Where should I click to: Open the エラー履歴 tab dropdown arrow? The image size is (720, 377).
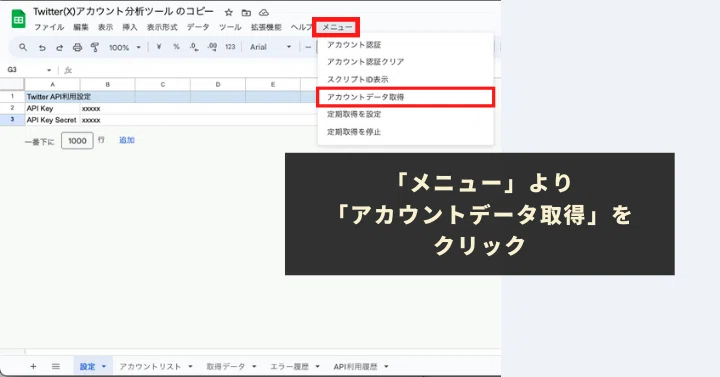coord(317,366)
